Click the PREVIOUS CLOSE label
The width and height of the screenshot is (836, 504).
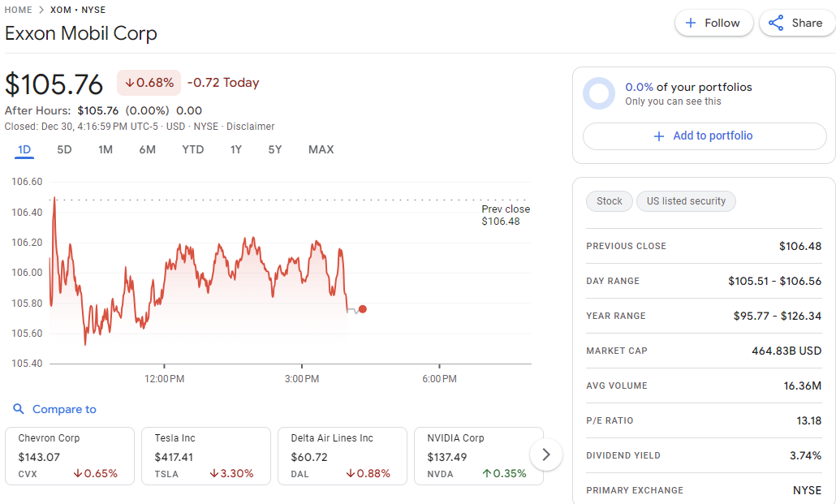626,246
